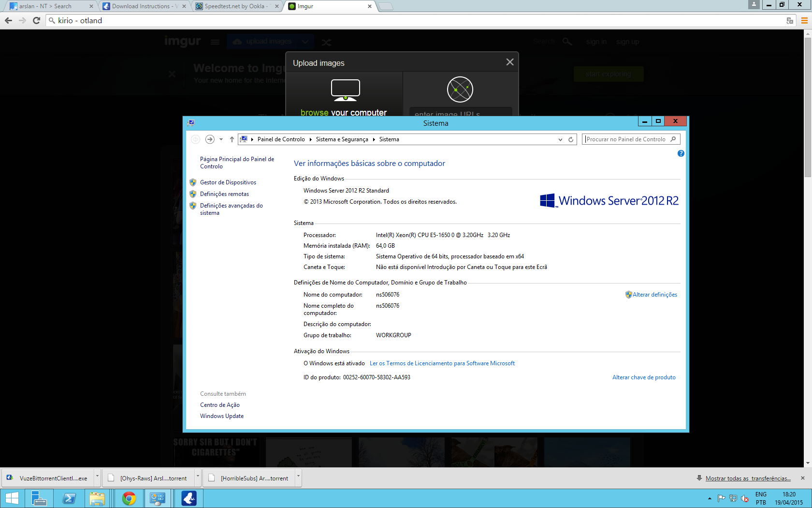The width and height of the screenshot is (812, 508).
Task: Click Chrome back arrow button
Action: (8, 20)
